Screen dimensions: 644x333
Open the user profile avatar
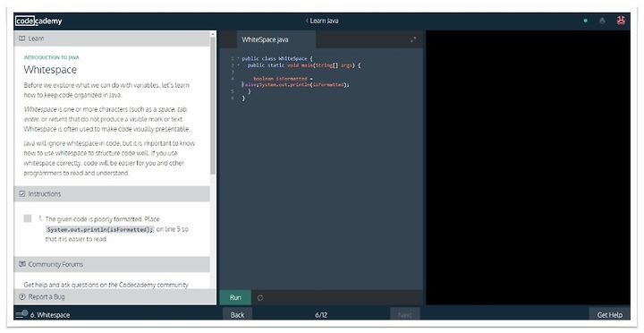coord(621,21)
